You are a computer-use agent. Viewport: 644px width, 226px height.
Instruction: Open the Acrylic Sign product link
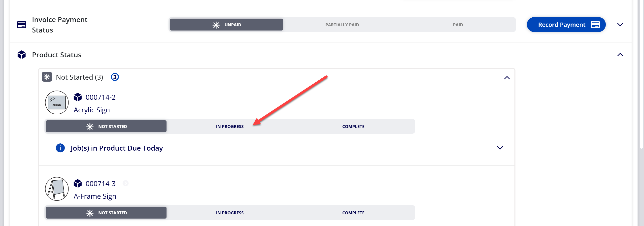coord(92,110)
